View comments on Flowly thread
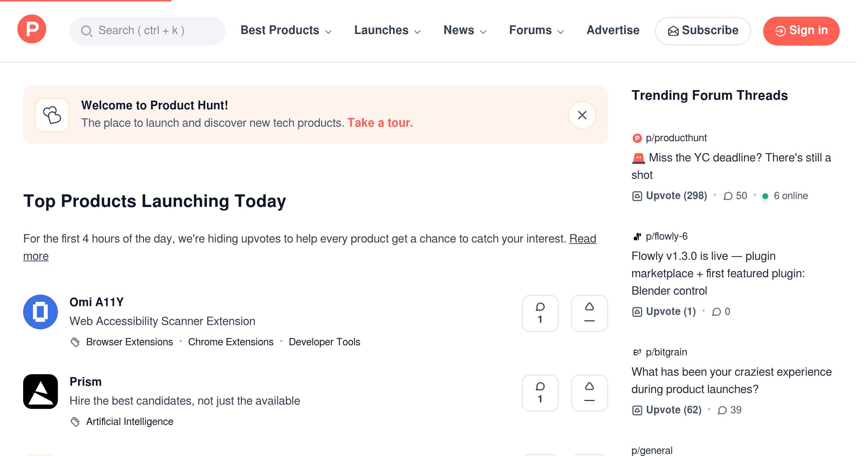The width and height of the screenshot is (868, 456). tap(721, 312)
